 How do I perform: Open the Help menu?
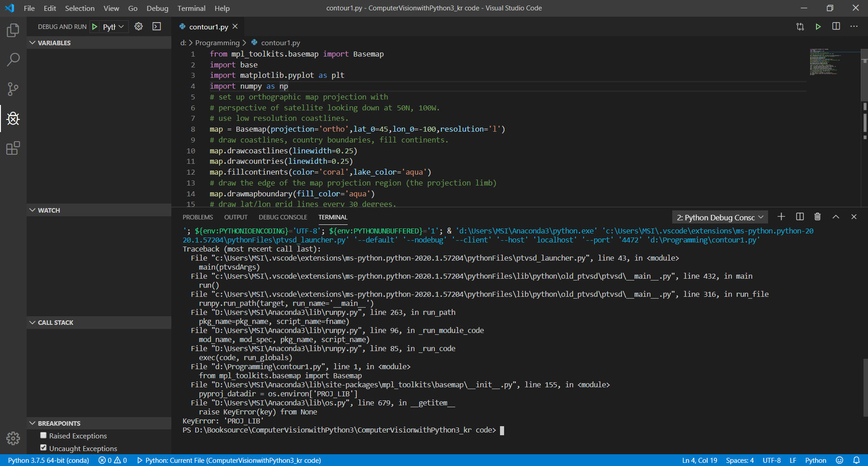(222, 8)
